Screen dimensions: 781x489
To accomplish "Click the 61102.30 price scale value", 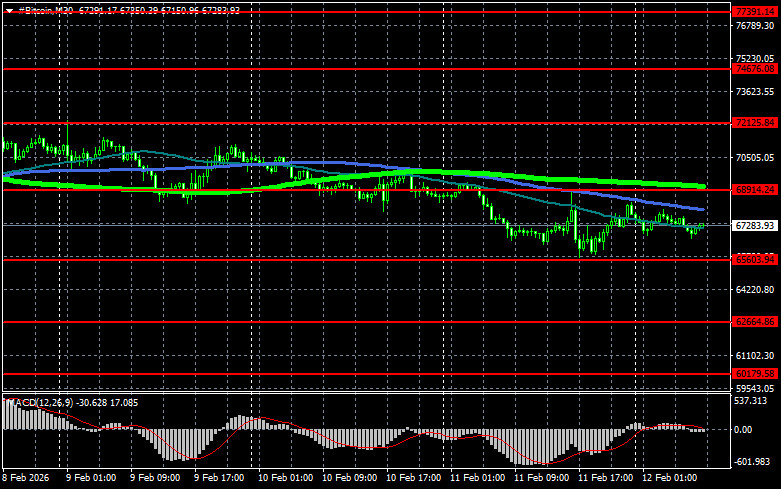I will click(x=755, y=356).
